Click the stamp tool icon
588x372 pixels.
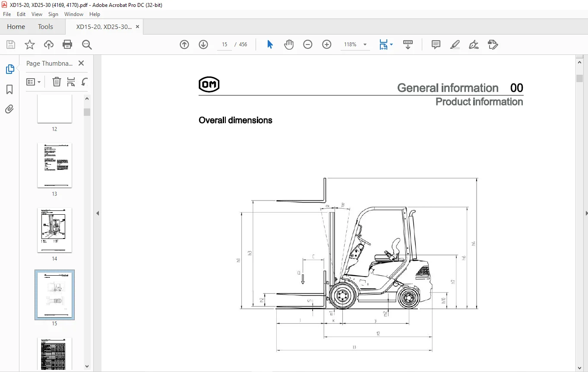click(x=493, y=45)
